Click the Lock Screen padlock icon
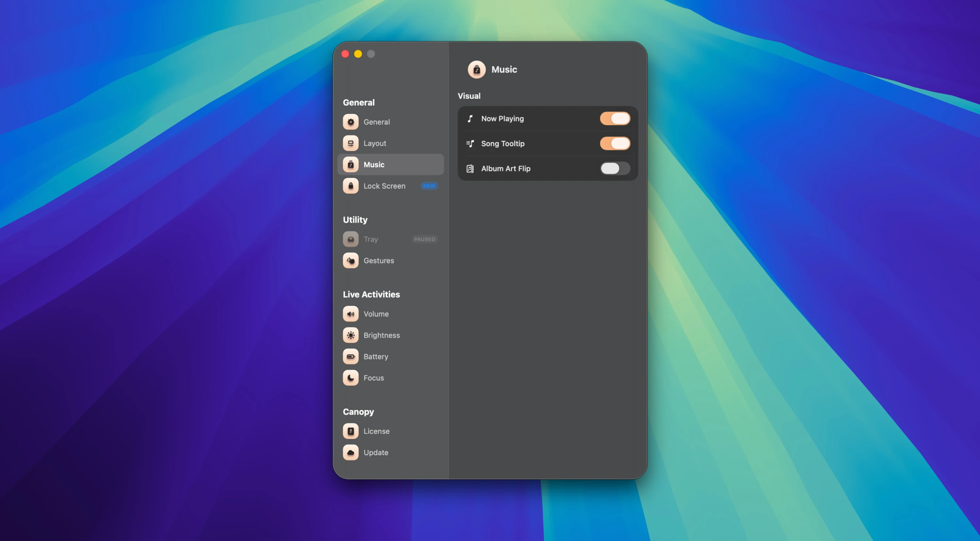The width and height of the screenshot is (980, 541). click(351, 186)
